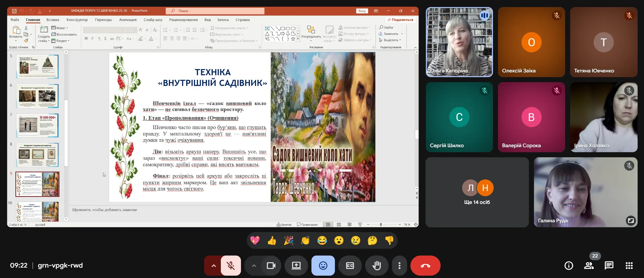Click the red leave call button

click(x=425, y=266)
